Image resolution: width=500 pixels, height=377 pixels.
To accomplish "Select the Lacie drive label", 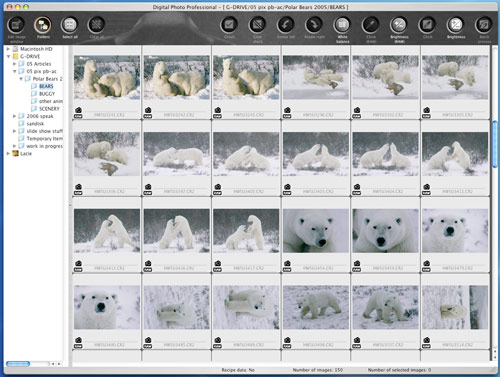I will pyautogui.click(x=26, y=153).
